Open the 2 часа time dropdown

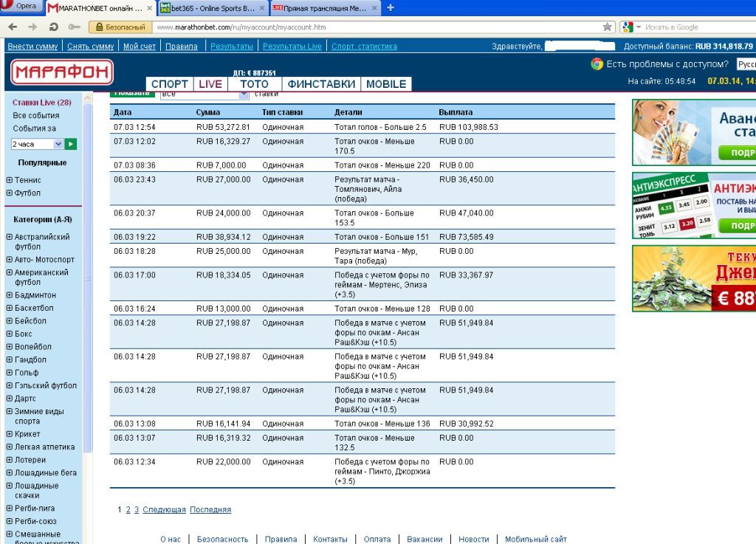coord(37,144)
